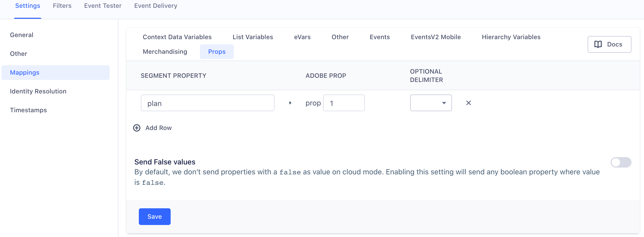The height and width of the screenshot is (237, 644).
Task: Select the eVars mapping tab
Action: (x=302, y=37)
